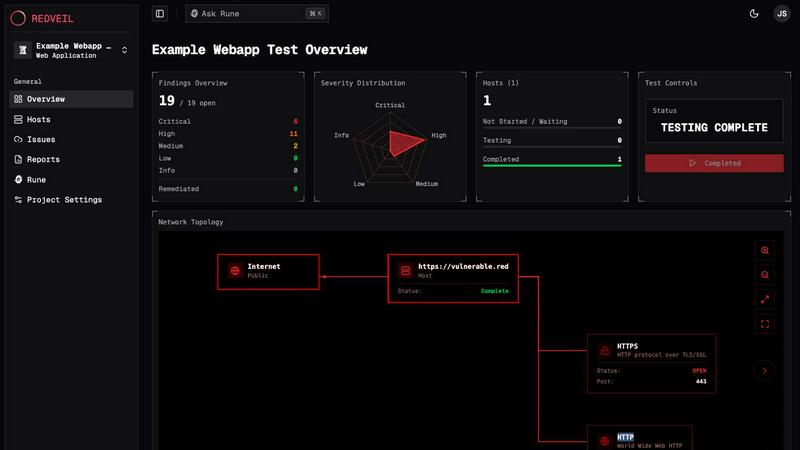Click the Testing hosts progress bar
Screen dimensions: 800x450
552,146
